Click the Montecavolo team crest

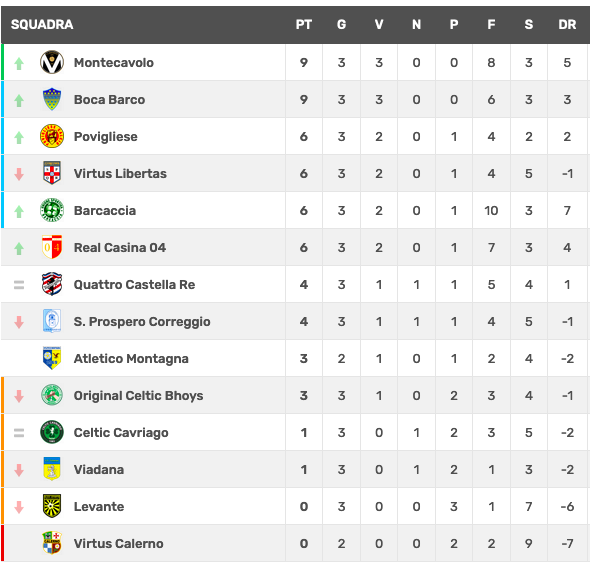point(52,62)
